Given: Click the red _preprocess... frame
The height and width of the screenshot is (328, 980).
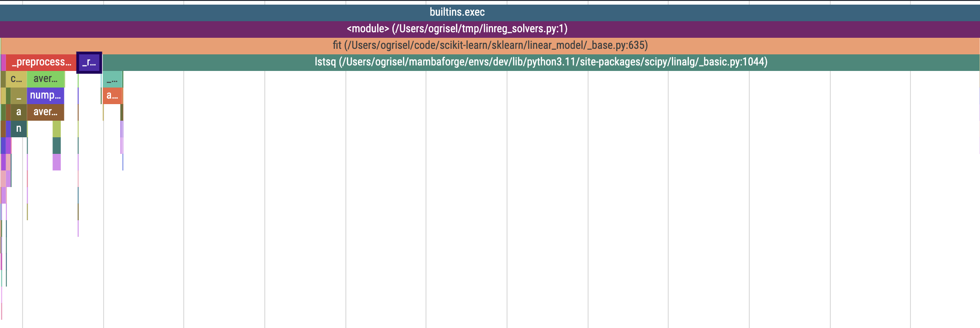Looking at the screenshot, I should pos(41,62).
